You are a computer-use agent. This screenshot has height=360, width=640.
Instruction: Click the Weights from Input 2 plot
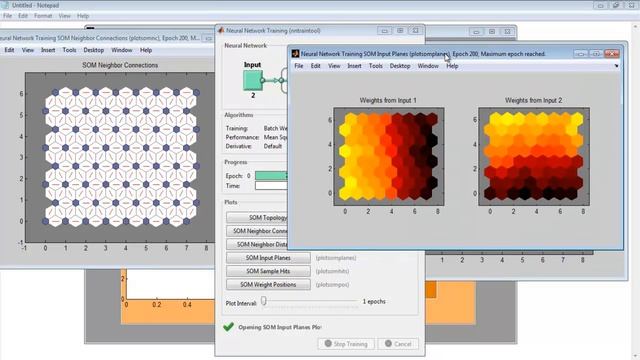point(534,156)
